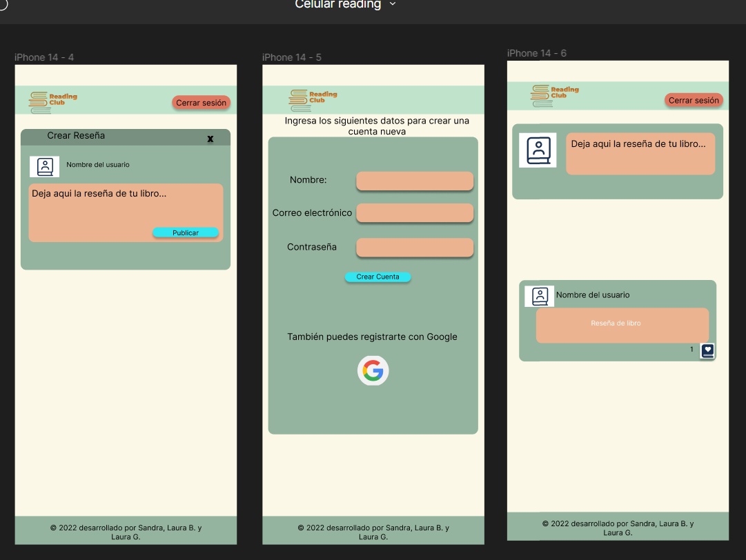Click the Nombre input field
Image resolution: width=746 pixels, height=560 pixels.
point(414,181)
